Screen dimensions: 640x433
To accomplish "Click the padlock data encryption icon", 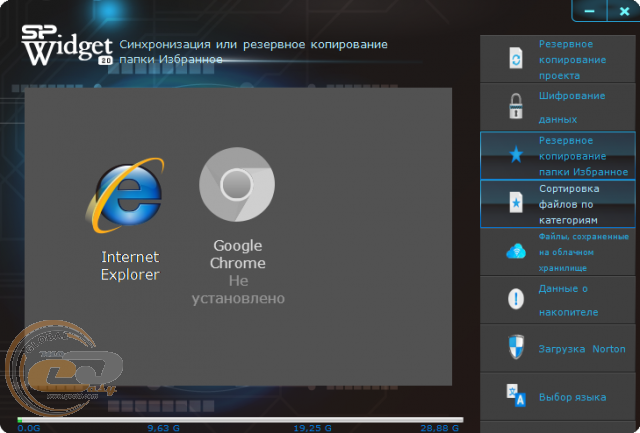I will click(516, 106).
